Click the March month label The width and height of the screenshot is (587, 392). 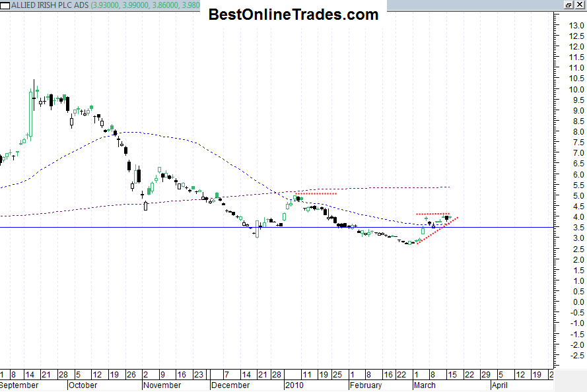[425, 385]
